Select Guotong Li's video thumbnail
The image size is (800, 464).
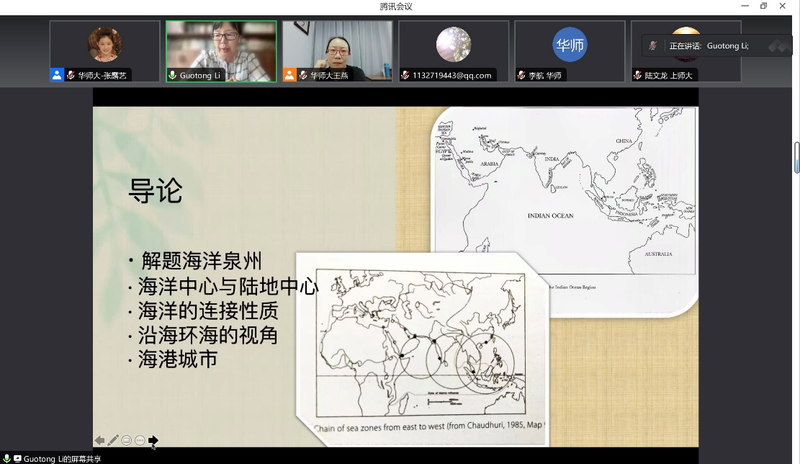[x=221, y=45]
